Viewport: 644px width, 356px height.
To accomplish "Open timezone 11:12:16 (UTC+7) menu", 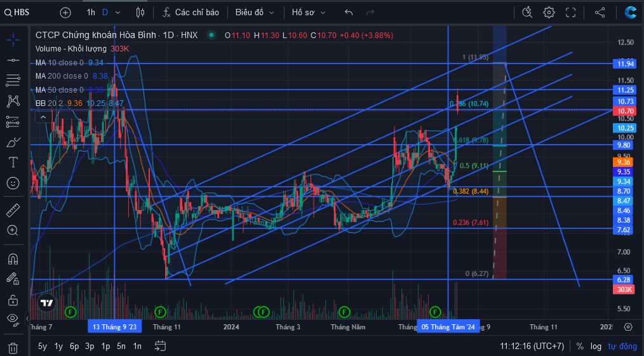I will tap(532, 346).
